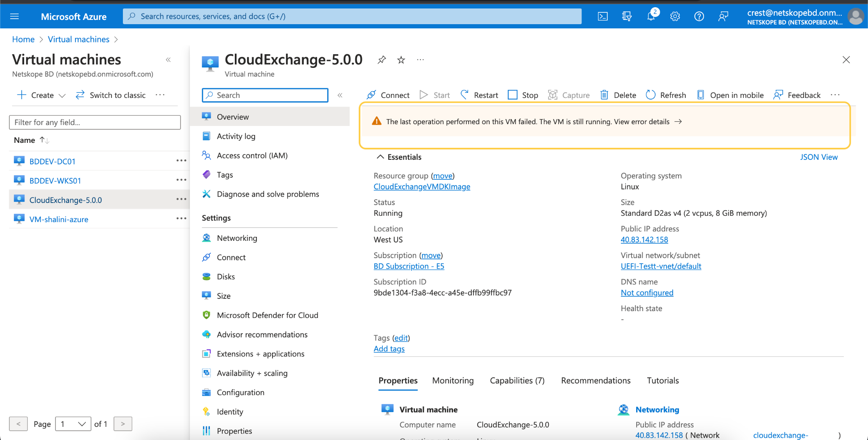The width and height of the screenshot is (868, 440).
Task: Open the Azure portal hamburger menu
Action: click(14, 17)
